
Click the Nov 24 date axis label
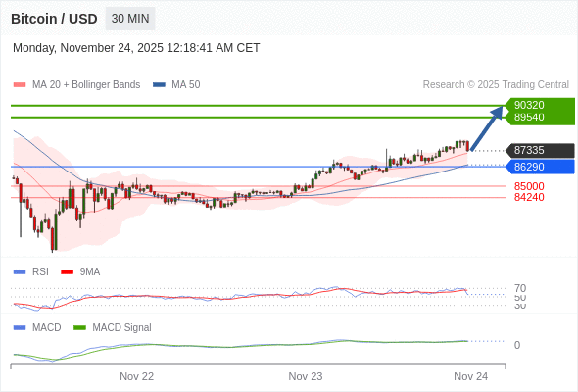point(471,376)
